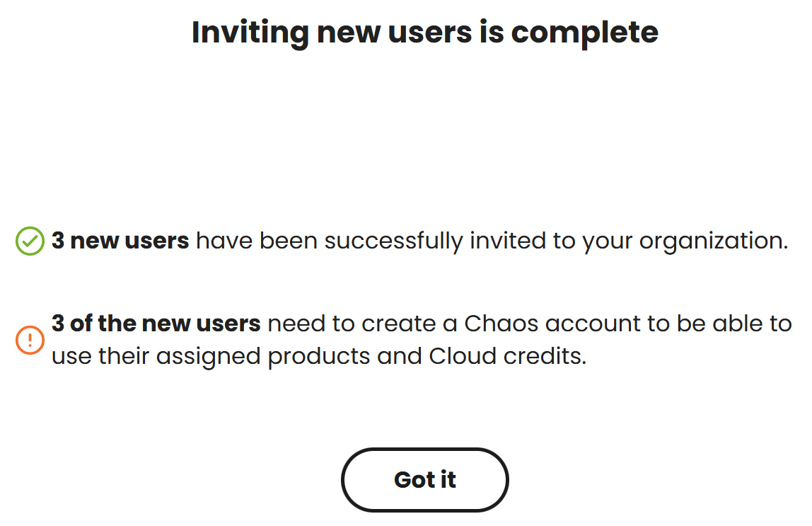This screenshot has height=526, width=812.
Task: Click the green checkmark success icon
Action: click(x=30, y=241)
